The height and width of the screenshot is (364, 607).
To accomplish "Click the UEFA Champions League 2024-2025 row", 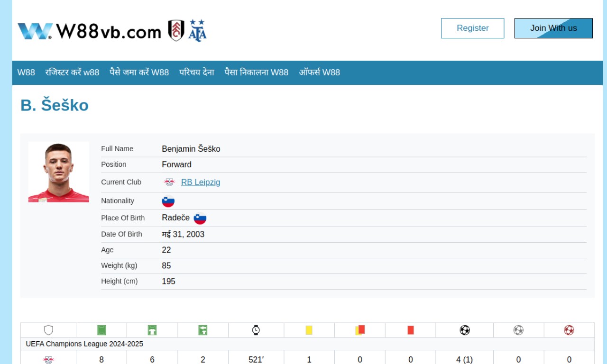I will [x=307, y=344].
